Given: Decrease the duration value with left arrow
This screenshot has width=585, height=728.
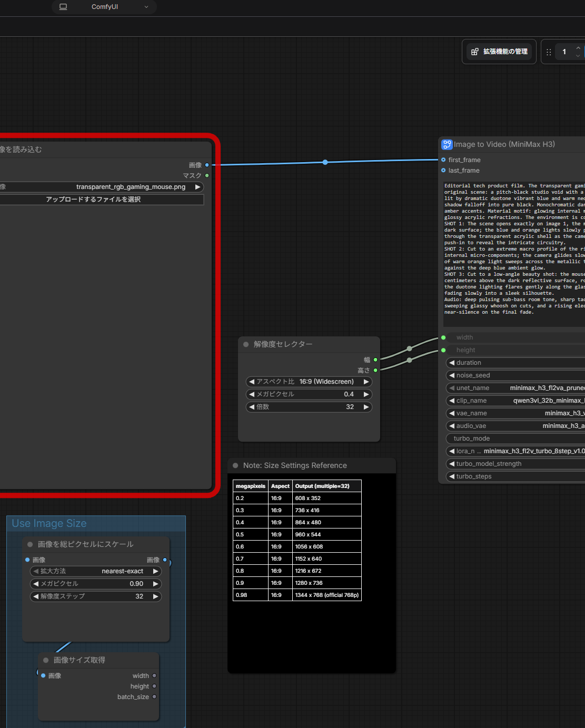Looking at the screenshot, I should point(452,363).
